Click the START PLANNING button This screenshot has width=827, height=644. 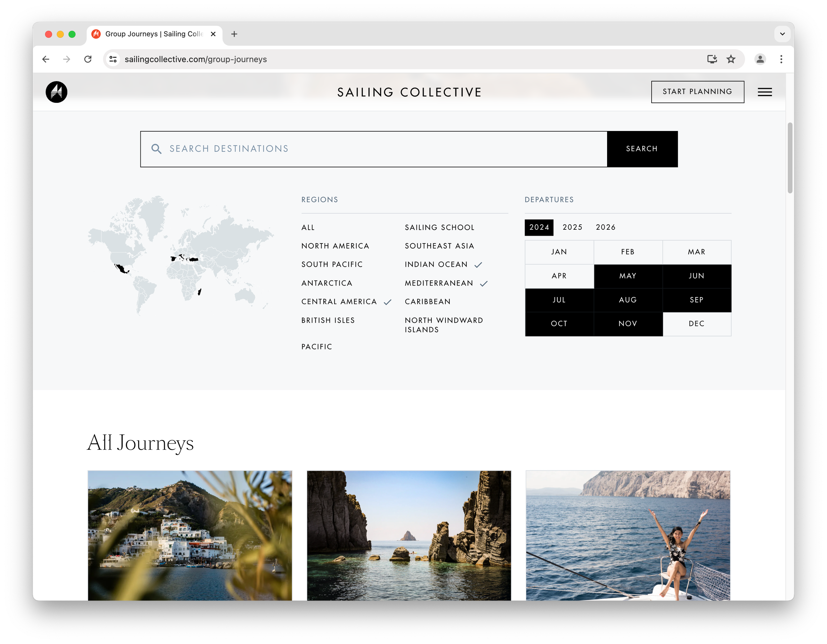697,92
